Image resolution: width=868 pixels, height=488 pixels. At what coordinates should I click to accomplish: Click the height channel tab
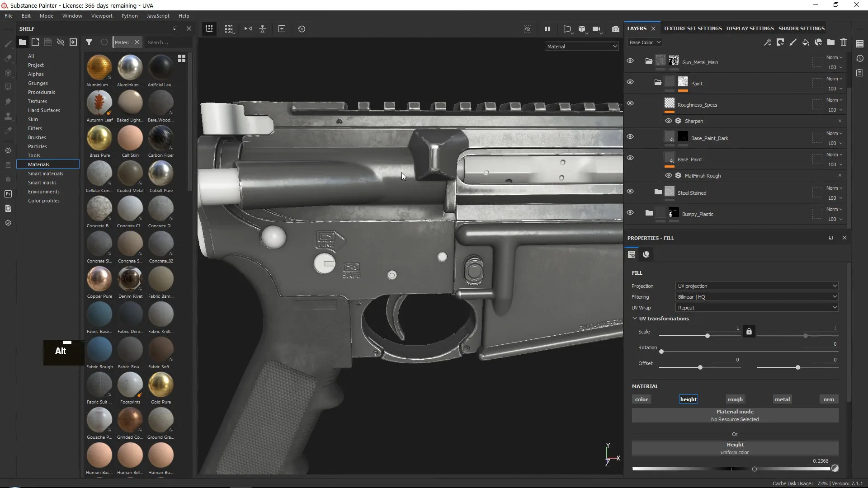pyautogui.click(x=688, y=399)
